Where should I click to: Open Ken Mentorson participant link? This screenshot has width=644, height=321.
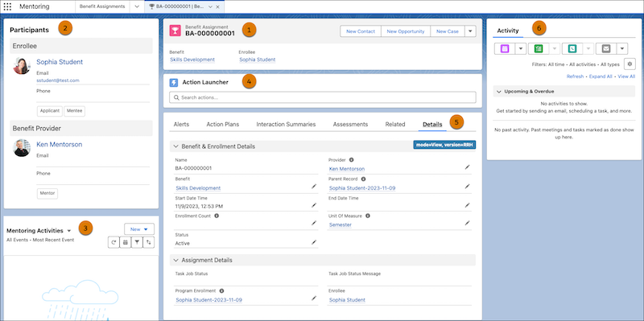(x=59, y=145)
